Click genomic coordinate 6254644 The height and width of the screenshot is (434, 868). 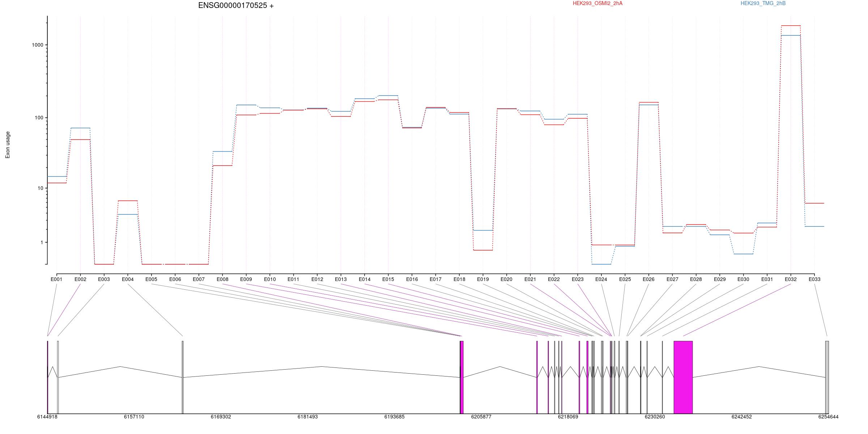tap(829, 417)
